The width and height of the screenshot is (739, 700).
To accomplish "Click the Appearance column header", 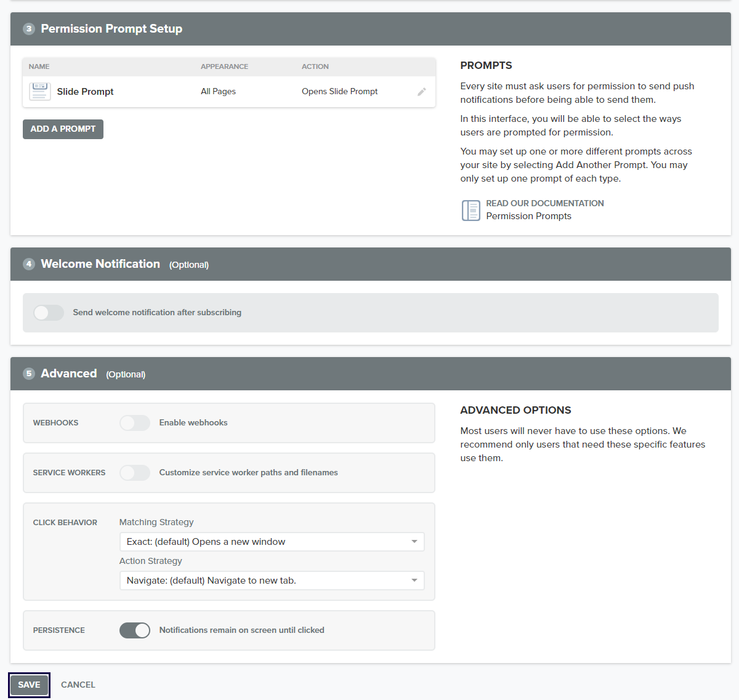I will [x=224, y=66].
